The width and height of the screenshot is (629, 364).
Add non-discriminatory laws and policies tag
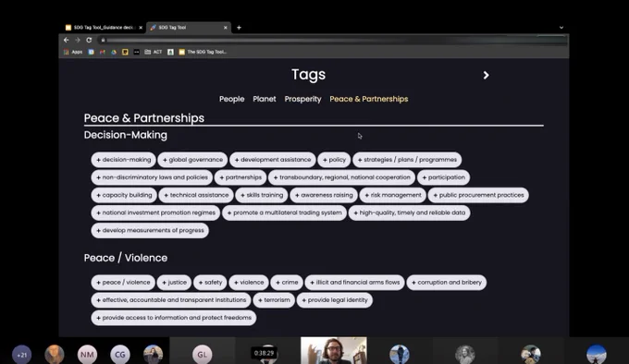coord(152,177)
